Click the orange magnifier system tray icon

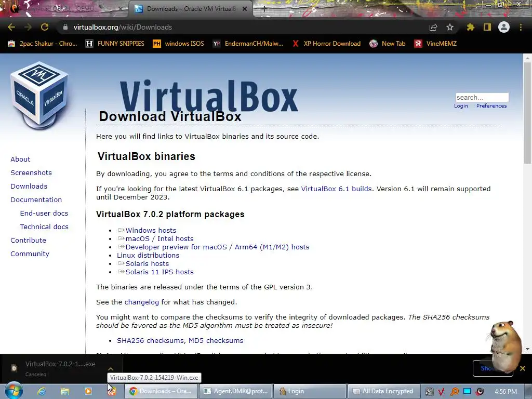(454, 392)
